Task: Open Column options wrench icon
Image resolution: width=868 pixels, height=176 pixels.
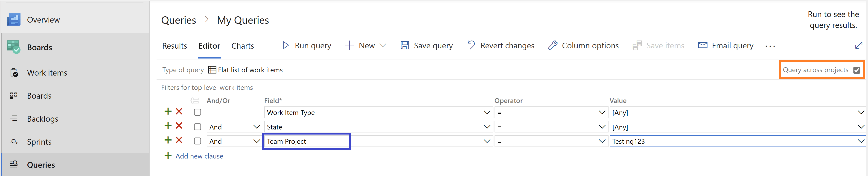Action: 553,45
